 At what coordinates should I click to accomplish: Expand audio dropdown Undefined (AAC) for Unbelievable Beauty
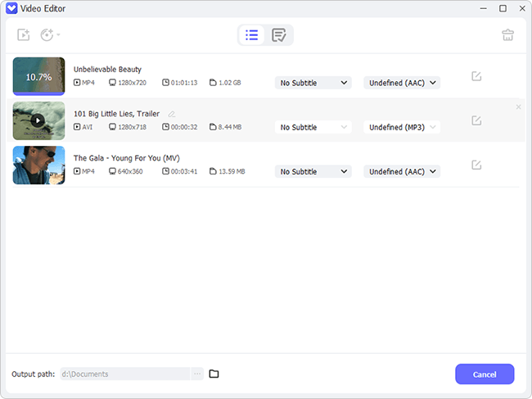402,83
